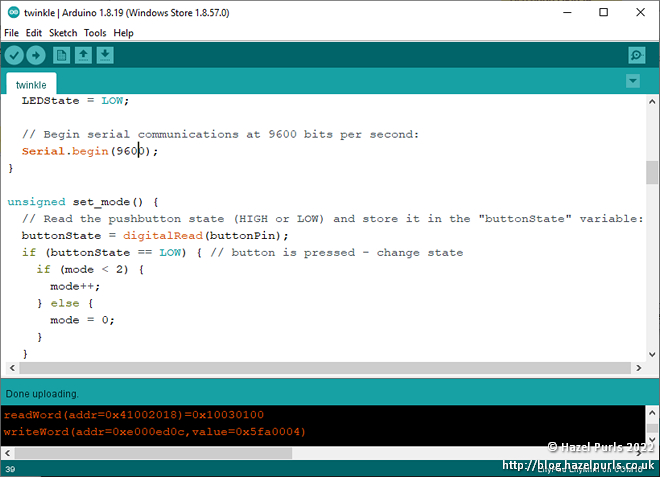The image size is (660, 477).
Task: Click the writeWord console output line
Action: click(x=154, y=432)
